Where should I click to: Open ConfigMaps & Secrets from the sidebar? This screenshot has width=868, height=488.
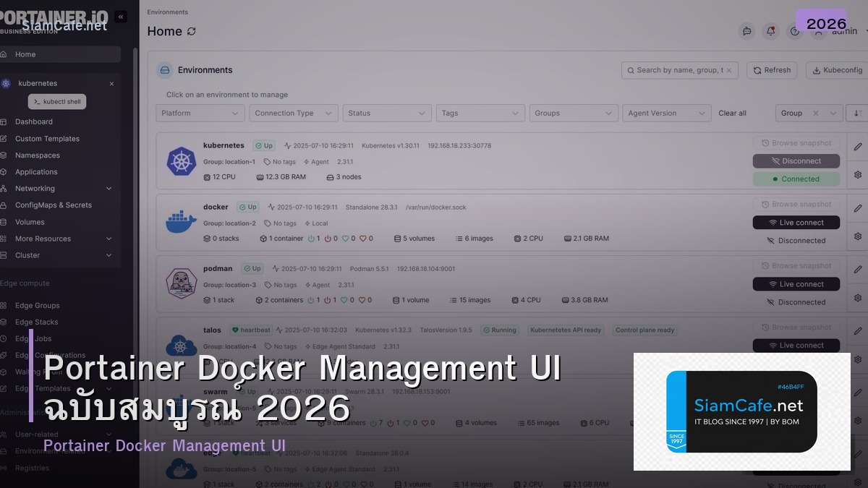(52, 205)
